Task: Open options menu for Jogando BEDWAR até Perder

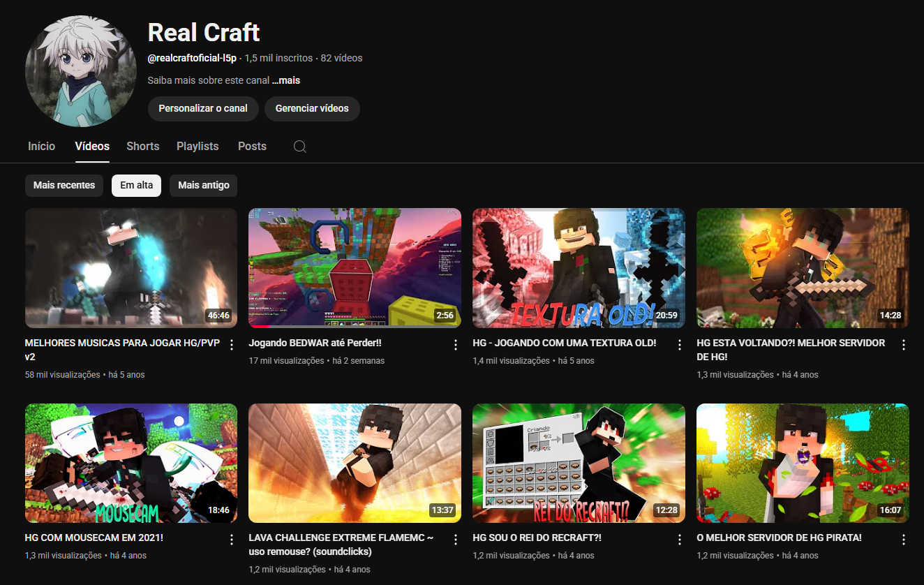Action: point(456,345)
